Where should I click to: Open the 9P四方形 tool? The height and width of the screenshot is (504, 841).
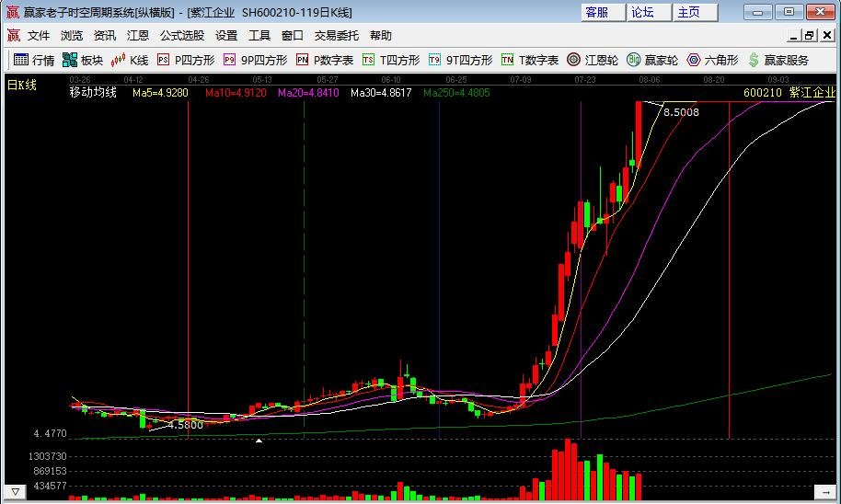[x=255, y=60]
